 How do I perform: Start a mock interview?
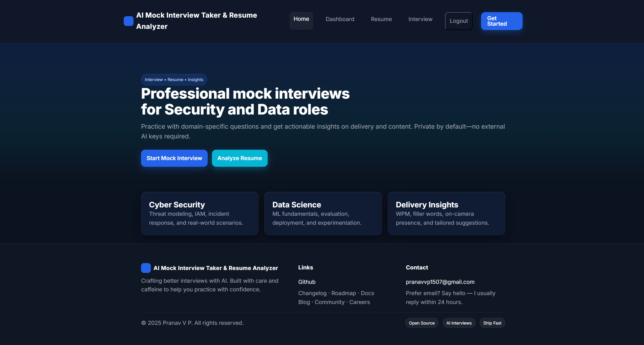coord(174,158)
